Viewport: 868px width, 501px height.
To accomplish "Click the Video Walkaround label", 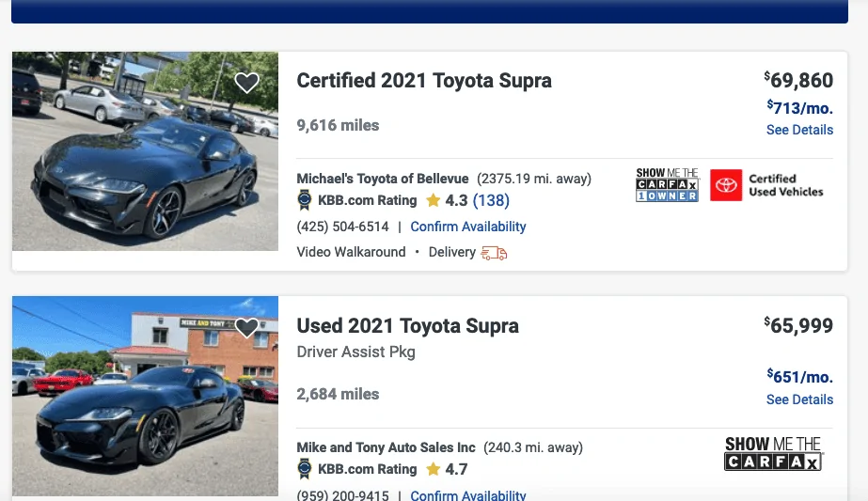I will (x=351, y=252).
